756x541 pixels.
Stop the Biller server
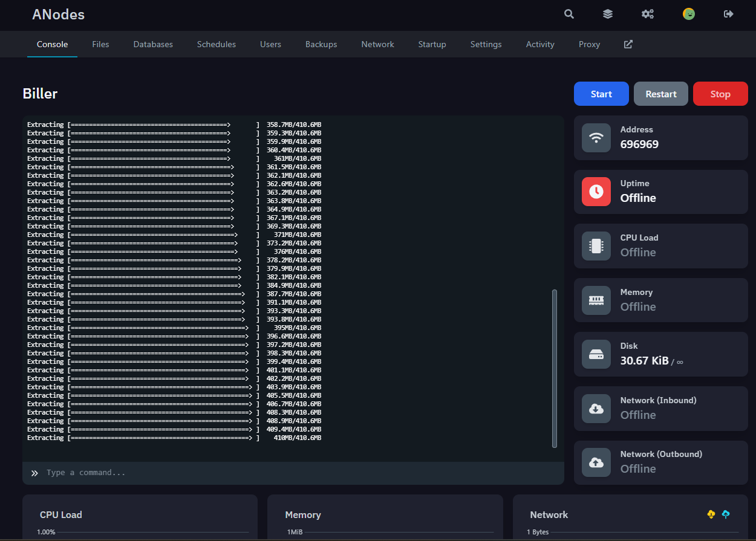click(x=720, y=94)
